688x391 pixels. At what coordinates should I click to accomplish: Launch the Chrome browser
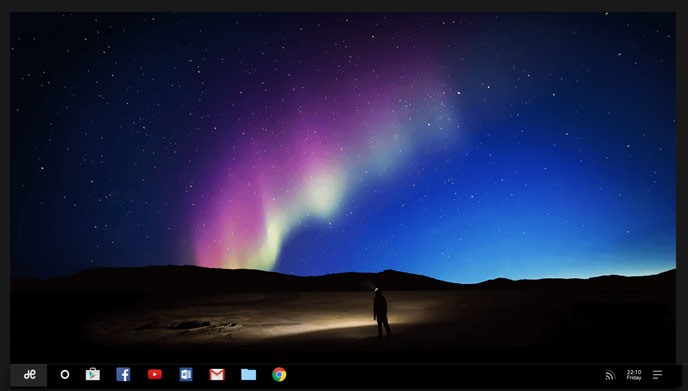point(279,374)
